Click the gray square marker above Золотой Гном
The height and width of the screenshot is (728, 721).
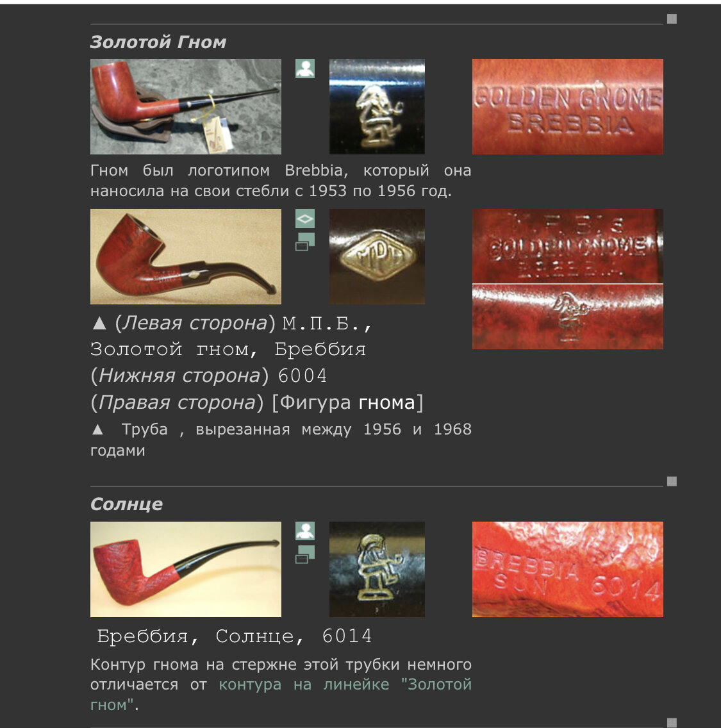(x=672, y=19)
